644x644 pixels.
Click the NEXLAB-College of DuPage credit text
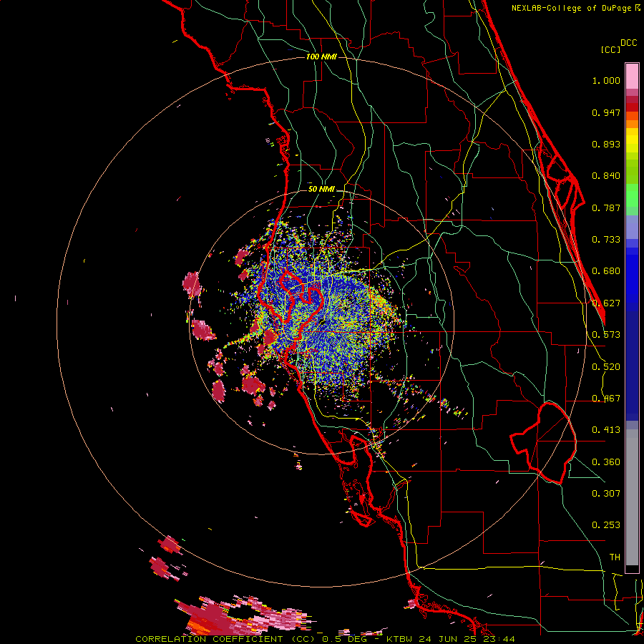click(571, 8)
